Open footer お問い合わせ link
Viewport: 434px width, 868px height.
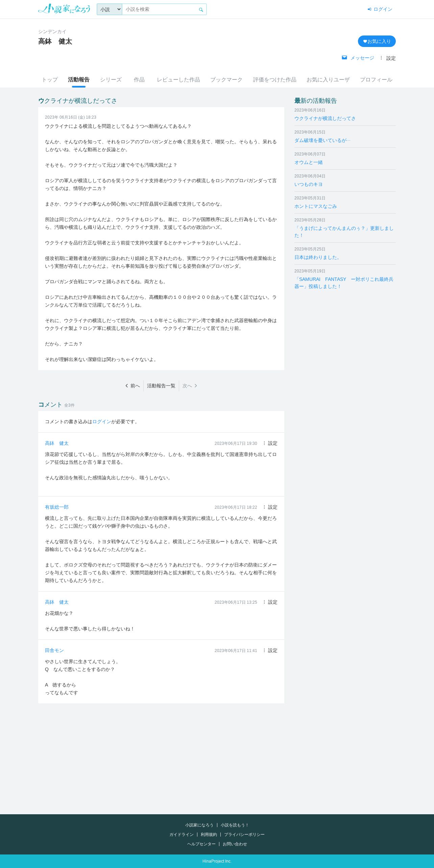click(x=235, y=844)
